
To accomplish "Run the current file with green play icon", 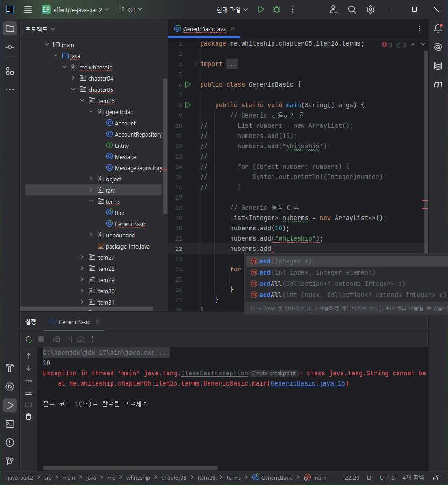I will (x=261, y=10).
